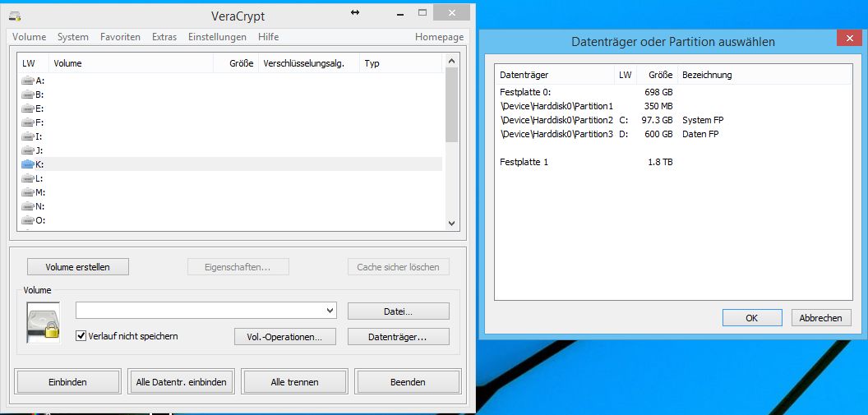Click Alle trennen button
The width and height of the screenshot is (868, 415).
[x=294, y=382]
